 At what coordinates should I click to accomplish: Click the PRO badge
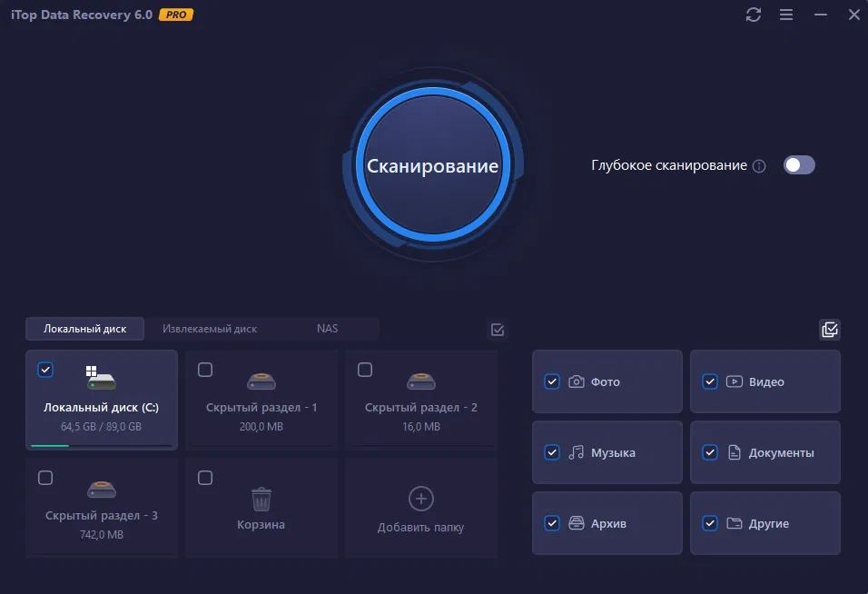pyautogui.click(x=176, y=15)
